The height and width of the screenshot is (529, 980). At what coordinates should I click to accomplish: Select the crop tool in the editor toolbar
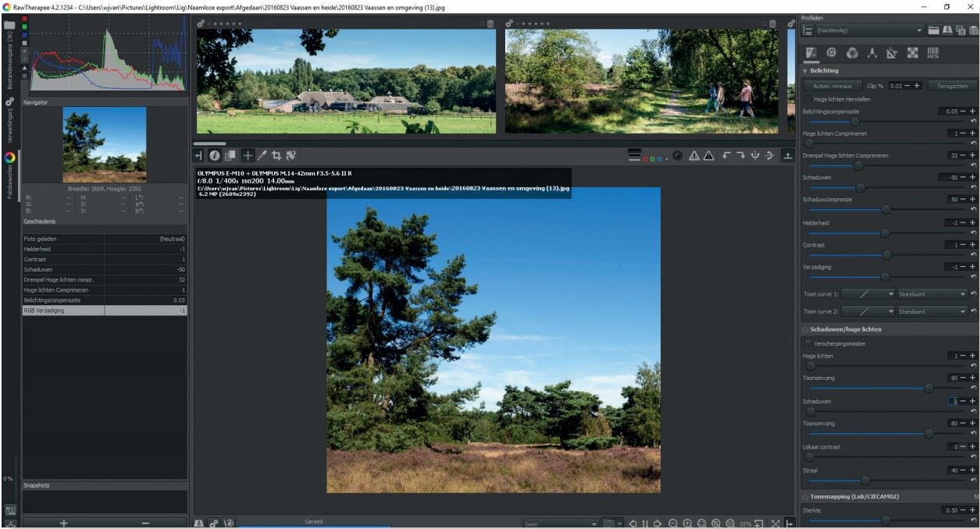[276, 156]
